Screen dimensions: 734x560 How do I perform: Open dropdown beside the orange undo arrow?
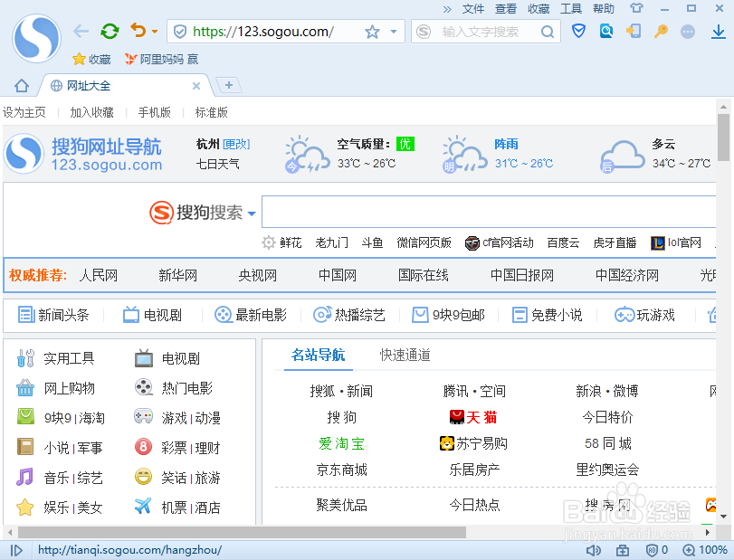155,32
